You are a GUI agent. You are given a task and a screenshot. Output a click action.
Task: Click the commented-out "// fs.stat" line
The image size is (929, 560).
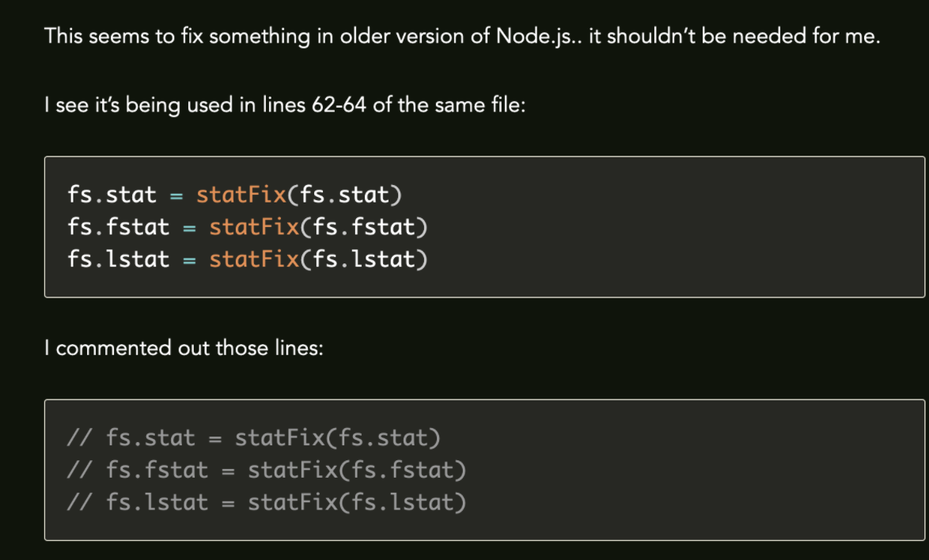tap(253, 437)
